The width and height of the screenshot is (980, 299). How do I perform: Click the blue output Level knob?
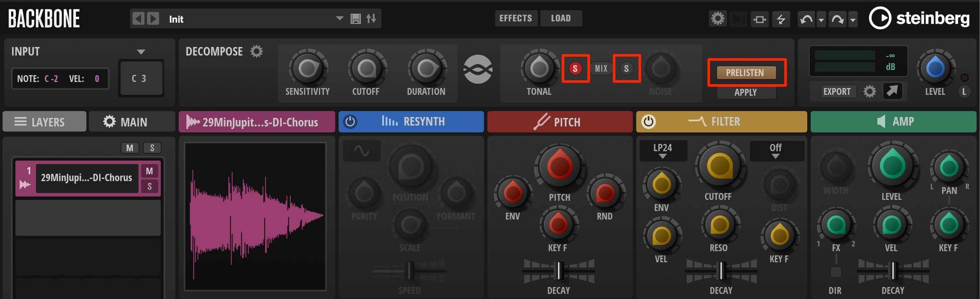click(x=935, y=68)
